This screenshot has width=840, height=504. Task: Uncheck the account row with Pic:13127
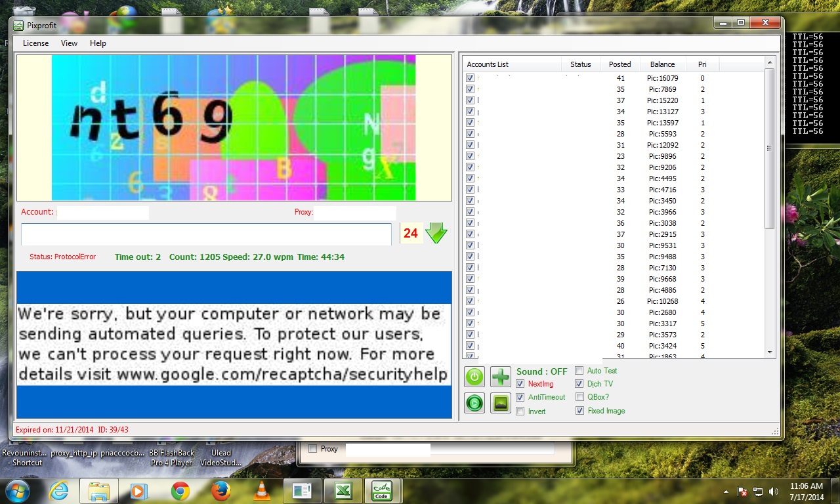[470, 112]
